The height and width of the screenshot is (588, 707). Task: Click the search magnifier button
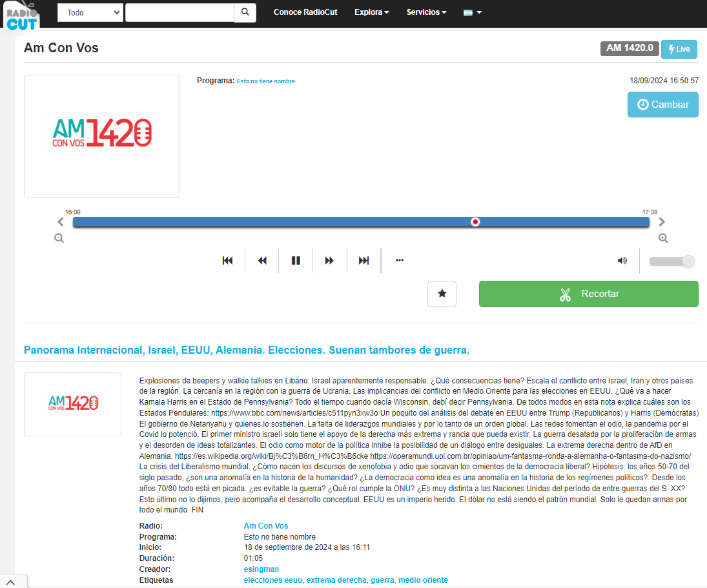tap(245, 12)
